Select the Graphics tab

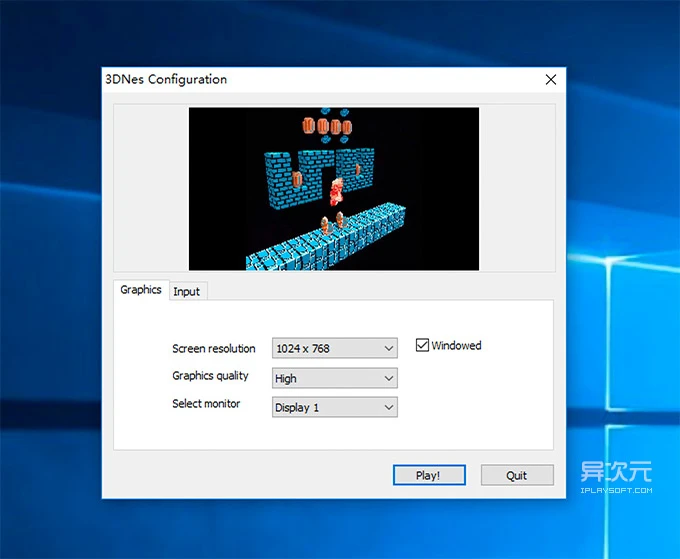[x=141, y=290]
